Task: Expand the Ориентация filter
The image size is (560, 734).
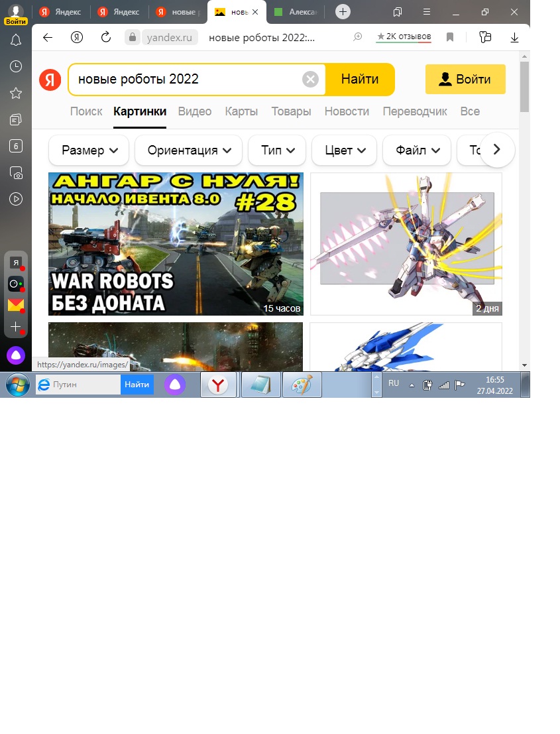Action: 188,151
